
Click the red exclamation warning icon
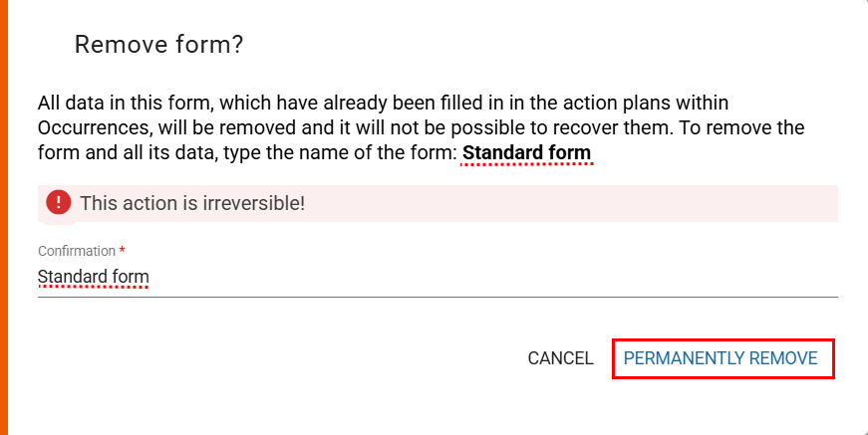coord(59,203)
